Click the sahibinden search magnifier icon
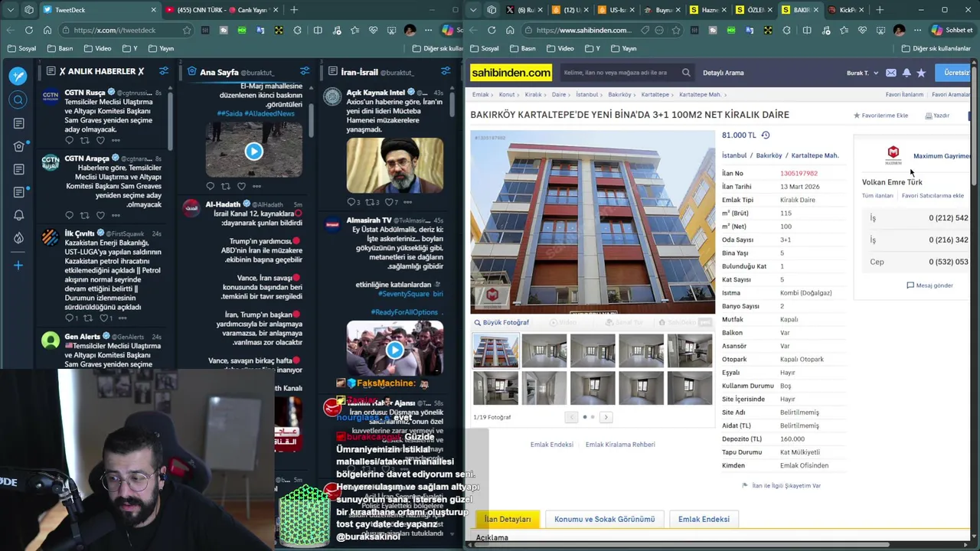Screen dimensions: 980x551 (686, 73)
